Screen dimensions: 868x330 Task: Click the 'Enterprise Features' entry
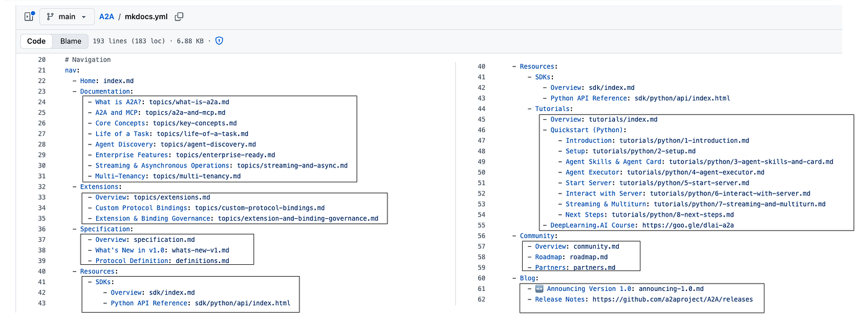click(x=182, y=155)
